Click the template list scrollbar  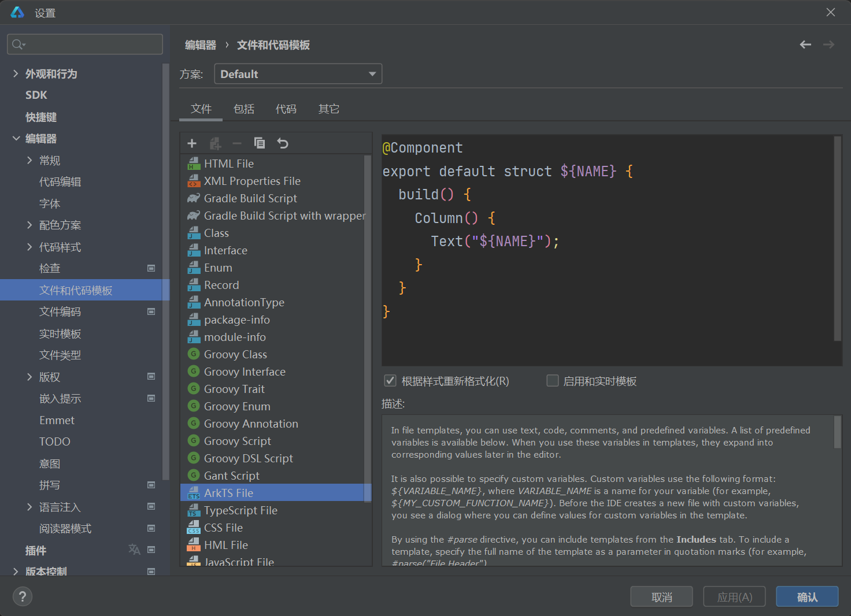[x=367, y=328]
